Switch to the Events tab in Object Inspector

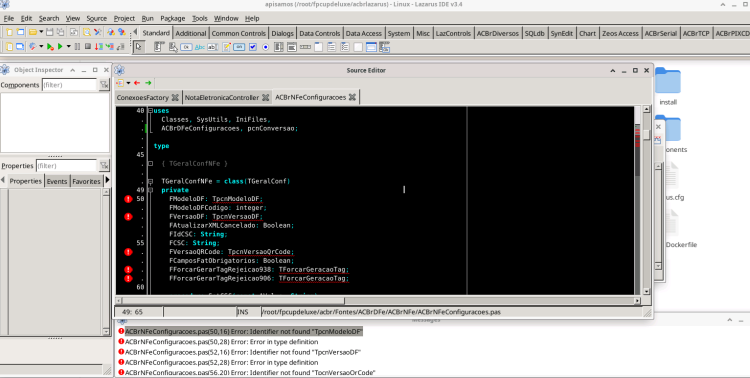(x=56, y=181)
